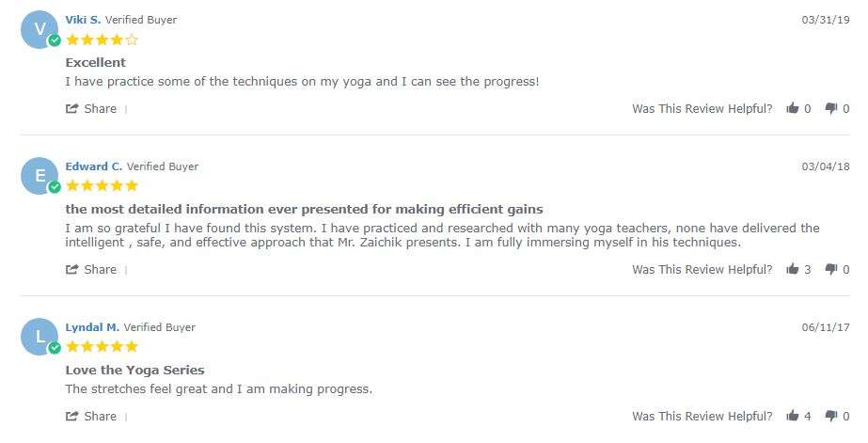Click Viki S.'s four-star rating
The height and width of the screenshot is (443, 868).
(102, 40)
